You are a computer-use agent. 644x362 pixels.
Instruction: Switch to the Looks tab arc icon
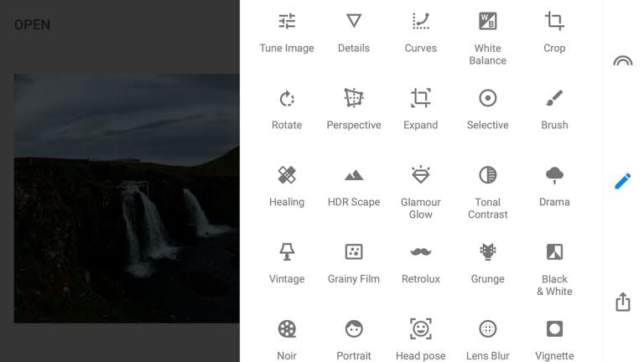pyautogui.click(x=623, y=60)
